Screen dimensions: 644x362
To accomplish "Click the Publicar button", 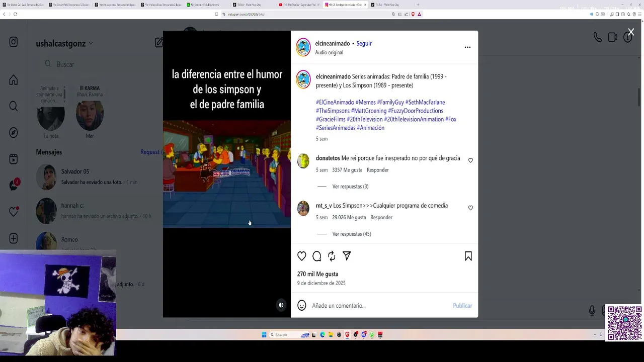I will pos(462,306).
